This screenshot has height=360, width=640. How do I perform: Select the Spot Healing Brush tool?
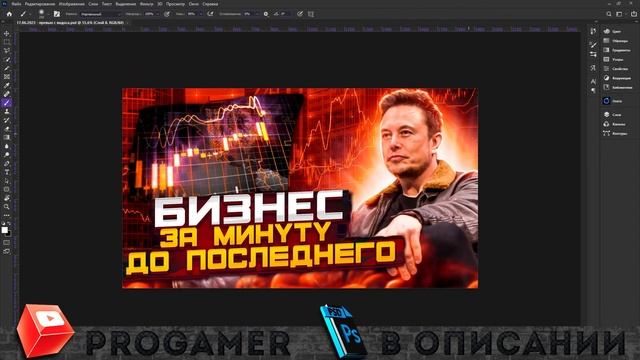(x=7, y=94)
